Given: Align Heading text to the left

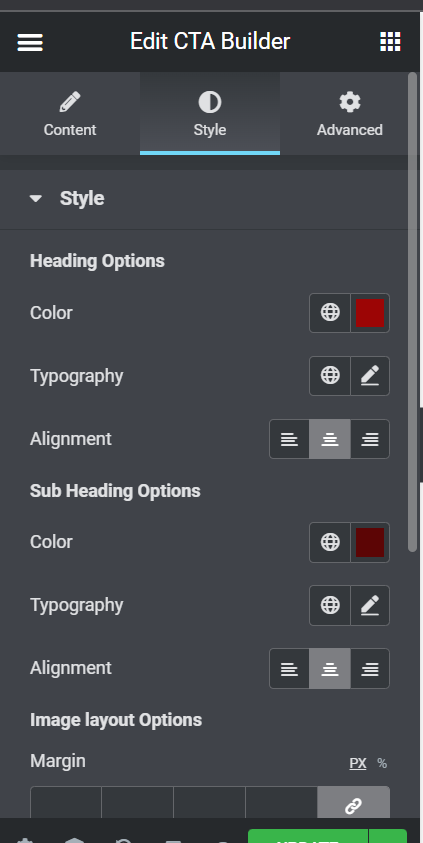Looking at the screenshot, I should pyautogui.click(x=289, y=439).
